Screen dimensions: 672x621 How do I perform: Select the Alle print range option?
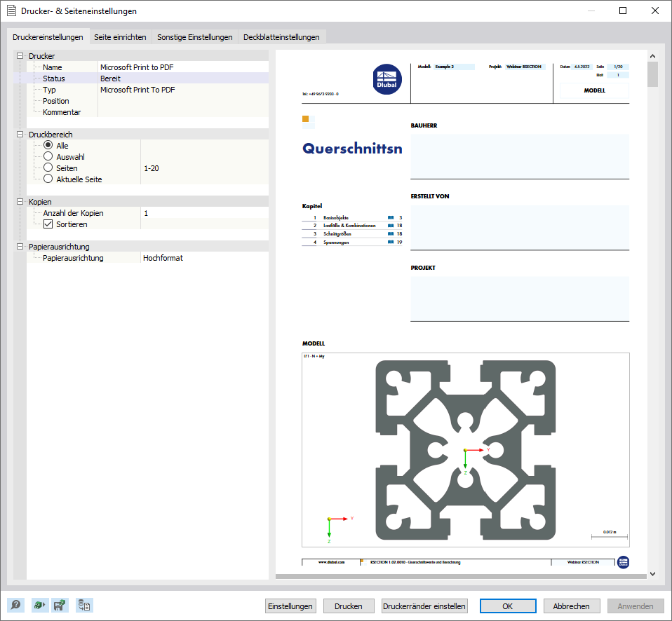click(48, 145)
